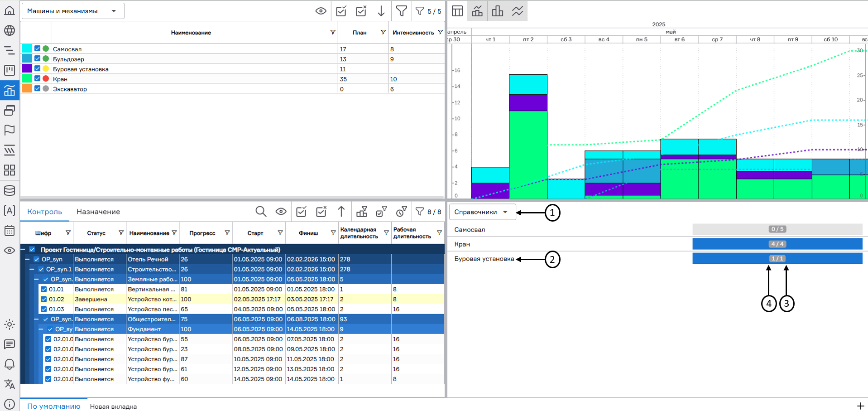Click the search magnifier in the Контроль toolbar
Image resolution: width=868 pixels, height=411 pixels.
pos(261,212)
